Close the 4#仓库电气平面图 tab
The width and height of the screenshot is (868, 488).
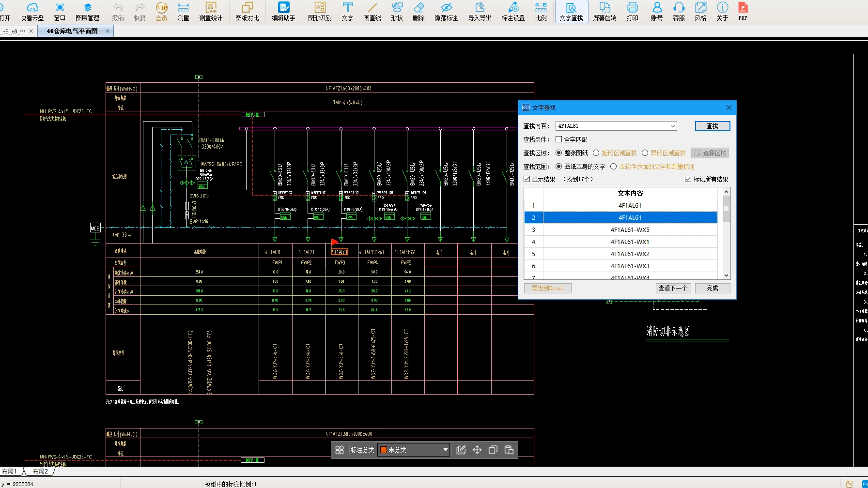pyautogui.click(x=108, y=31)
